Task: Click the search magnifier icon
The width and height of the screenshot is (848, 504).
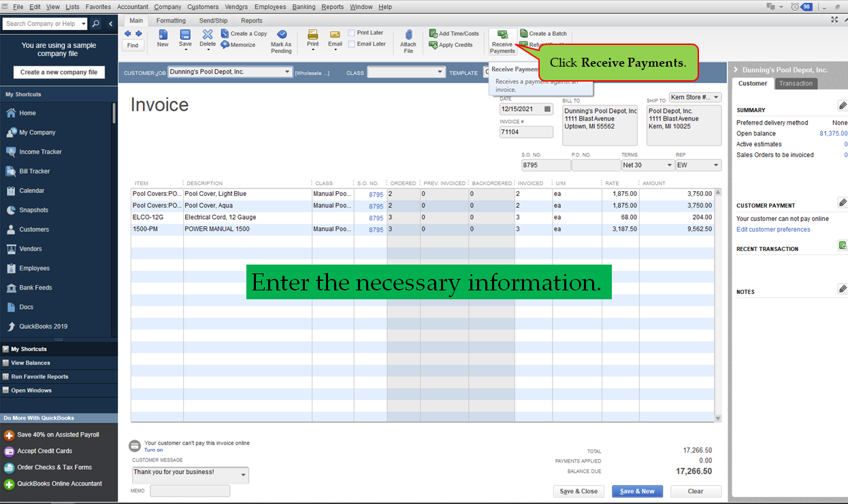Action: coord(96,24)
